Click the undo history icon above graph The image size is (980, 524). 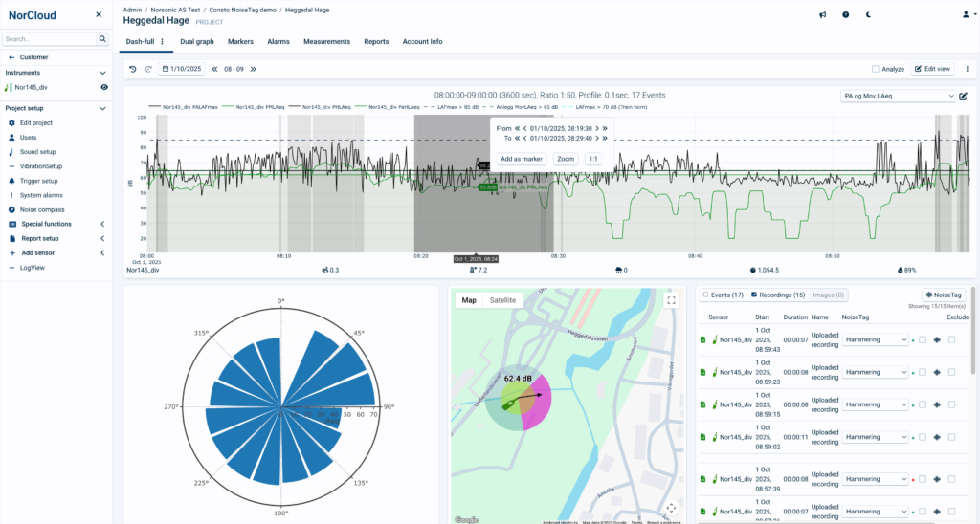pyautogui.click(x=133, y=69)
